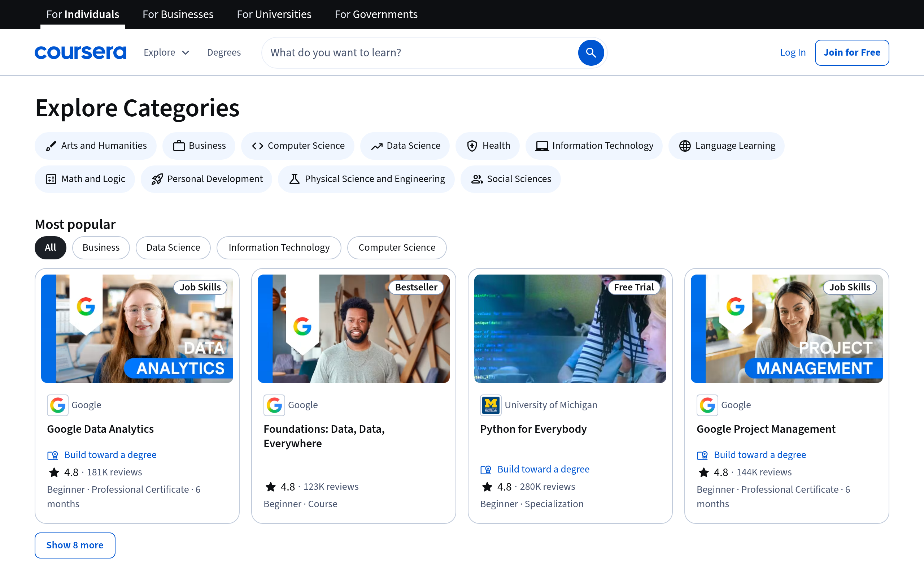Image resolution: width=924 pixels, height=578 pixels.
Task: Click degree icon on Google Data Analytics card
Action: [53, 455]
